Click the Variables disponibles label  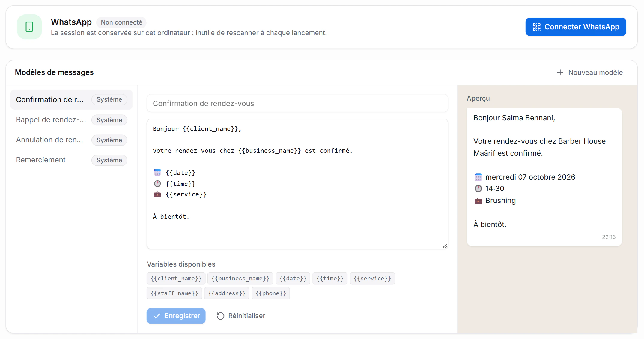[x=181, y=264]
